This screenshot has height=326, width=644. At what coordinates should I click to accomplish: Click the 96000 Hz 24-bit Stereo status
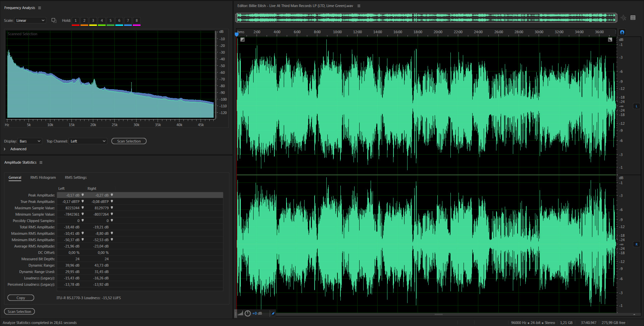pos(533,323)
